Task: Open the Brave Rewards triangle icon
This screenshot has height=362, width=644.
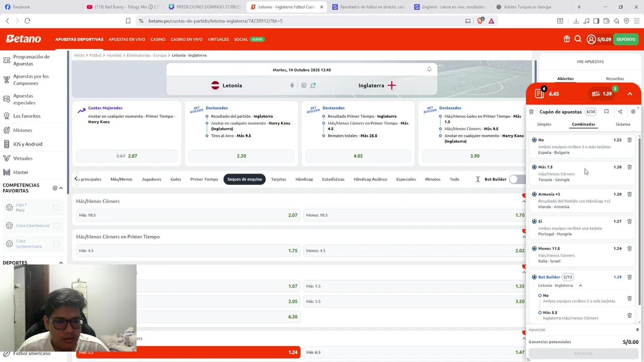Action: pos(491,21)
